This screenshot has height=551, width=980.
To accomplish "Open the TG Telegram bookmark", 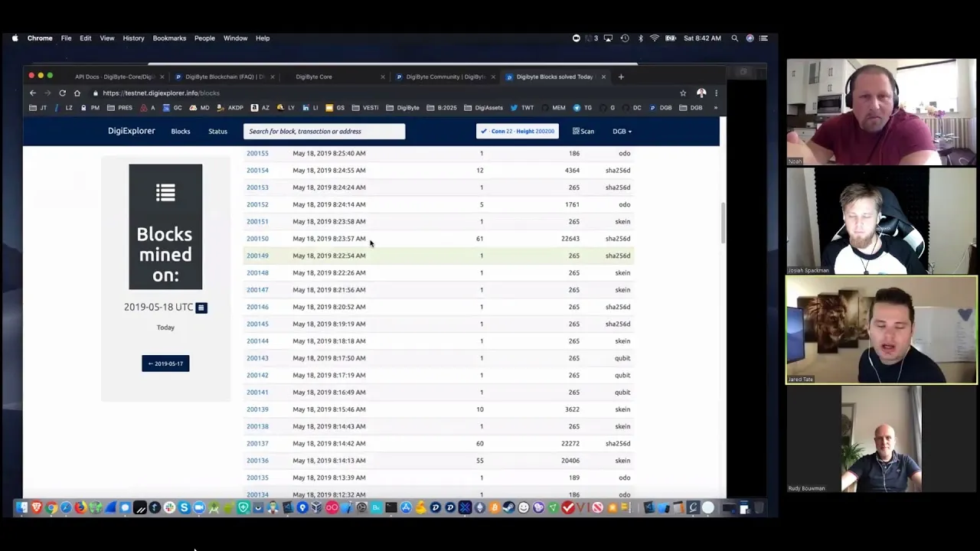I will pos(583,108).
